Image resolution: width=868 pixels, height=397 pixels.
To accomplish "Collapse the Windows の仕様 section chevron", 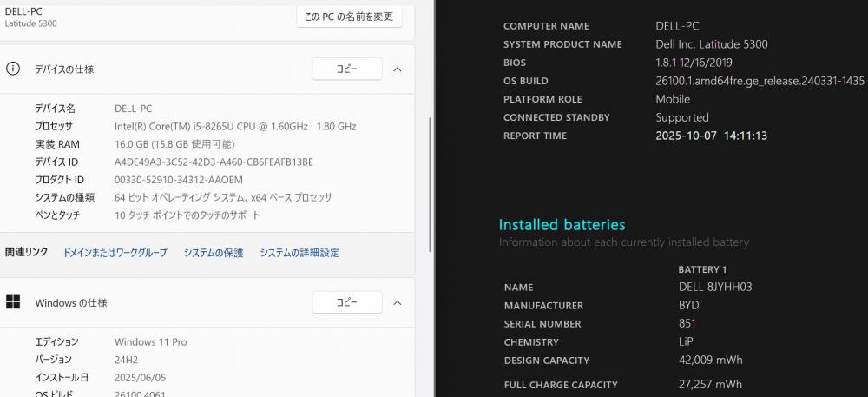I will click(398, 302).
